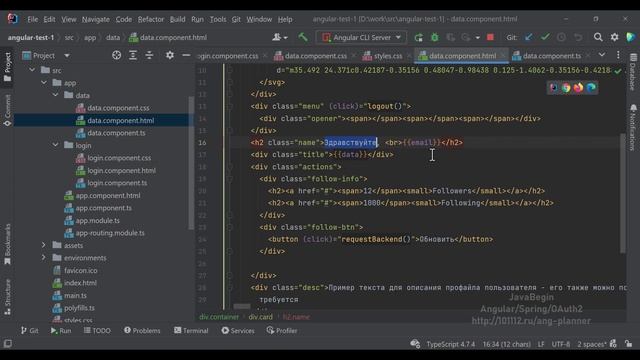Collapse the login folder

(x=56, y=145)
